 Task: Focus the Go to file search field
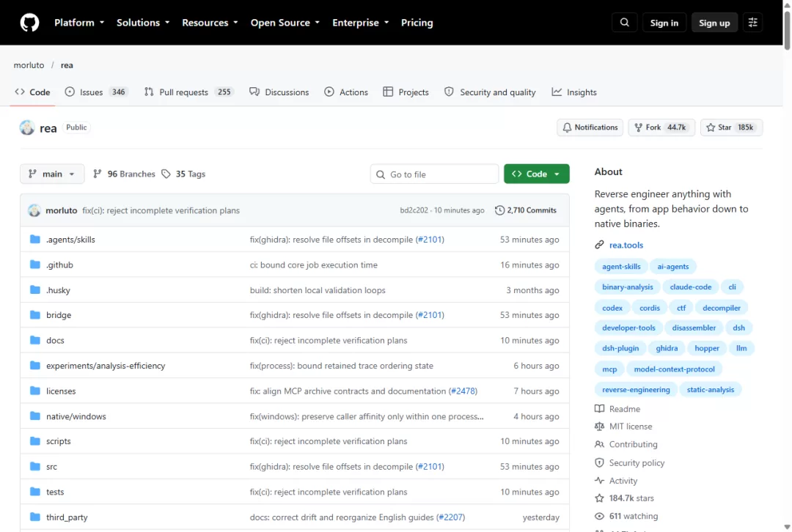click(434, 174)
